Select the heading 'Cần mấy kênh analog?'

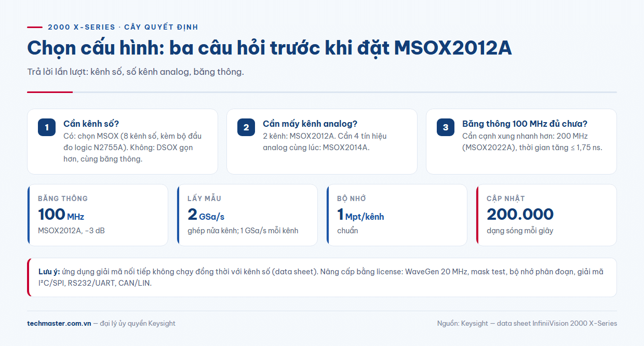pyautogui.click(x=310, y=124)
